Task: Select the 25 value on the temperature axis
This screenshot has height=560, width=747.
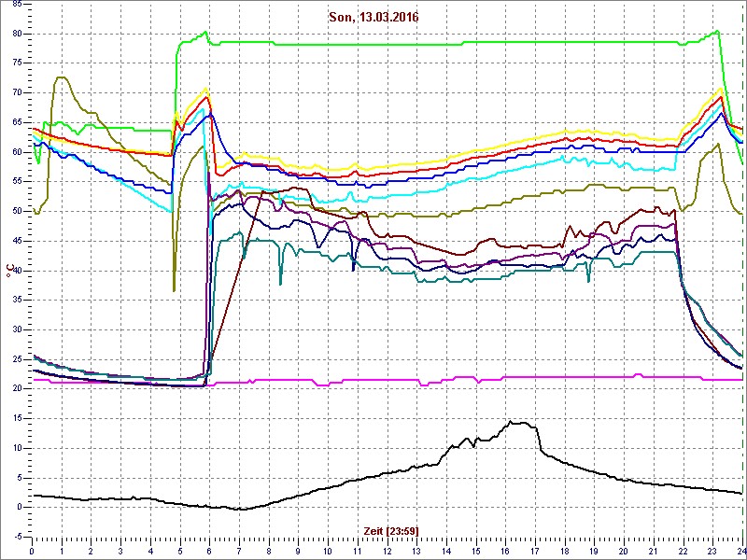Action: pos(16,359)
